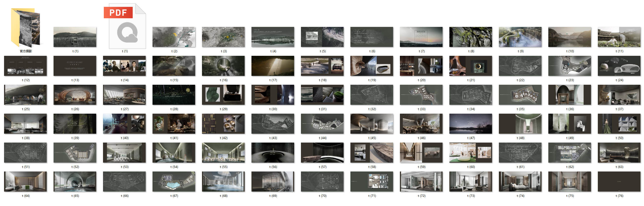The width and height of the screenshot is (644, 206).
Task: Open the mossy rocks image t (8)
Action: pos(470,37)
